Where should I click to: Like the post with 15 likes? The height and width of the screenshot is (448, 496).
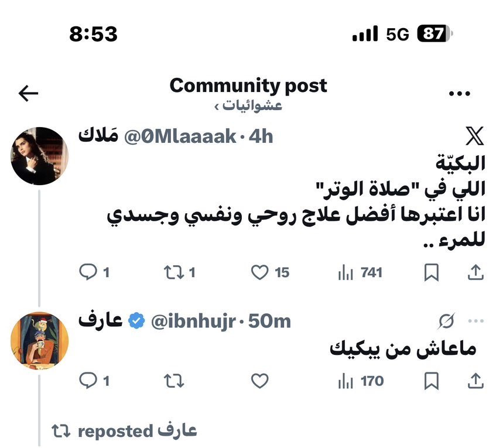coord(270,272)
